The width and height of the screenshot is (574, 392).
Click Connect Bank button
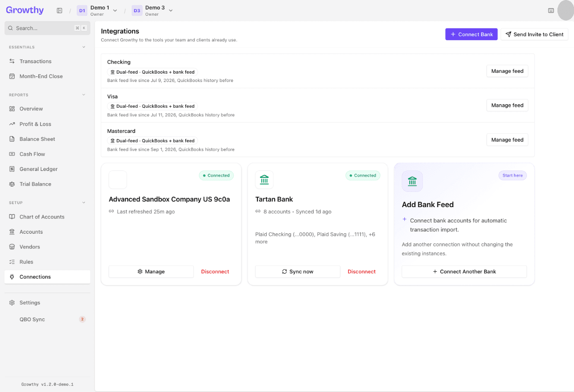point(471,34)
